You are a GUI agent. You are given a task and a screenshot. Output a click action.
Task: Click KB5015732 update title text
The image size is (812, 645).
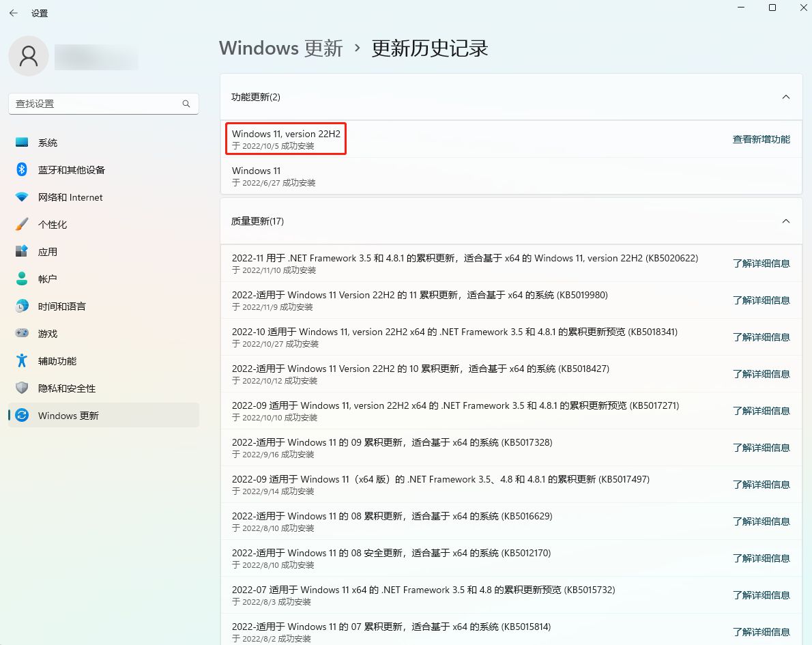point(424,590)
